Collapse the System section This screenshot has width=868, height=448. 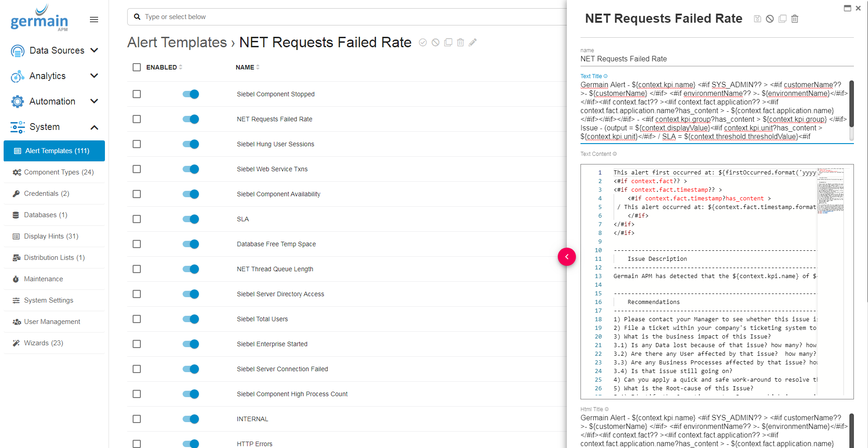[94, 127]
